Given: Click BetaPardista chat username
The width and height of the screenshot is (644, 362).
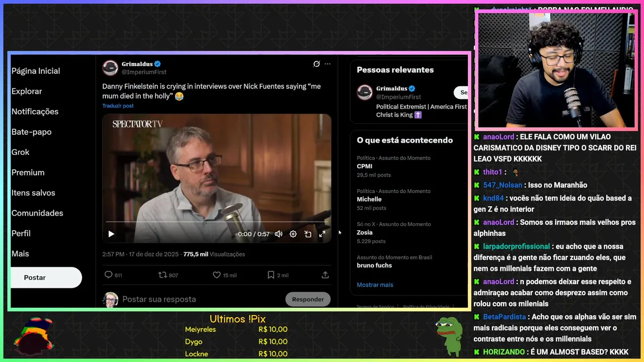Looking at the screenshot, I should [504, 317].
